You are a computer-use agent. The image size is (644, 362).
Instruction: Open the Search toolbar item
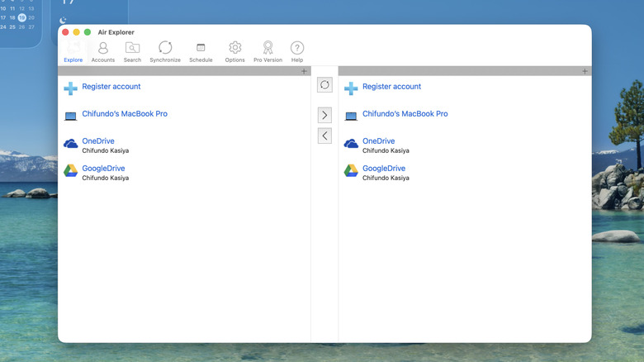(132, 52)
